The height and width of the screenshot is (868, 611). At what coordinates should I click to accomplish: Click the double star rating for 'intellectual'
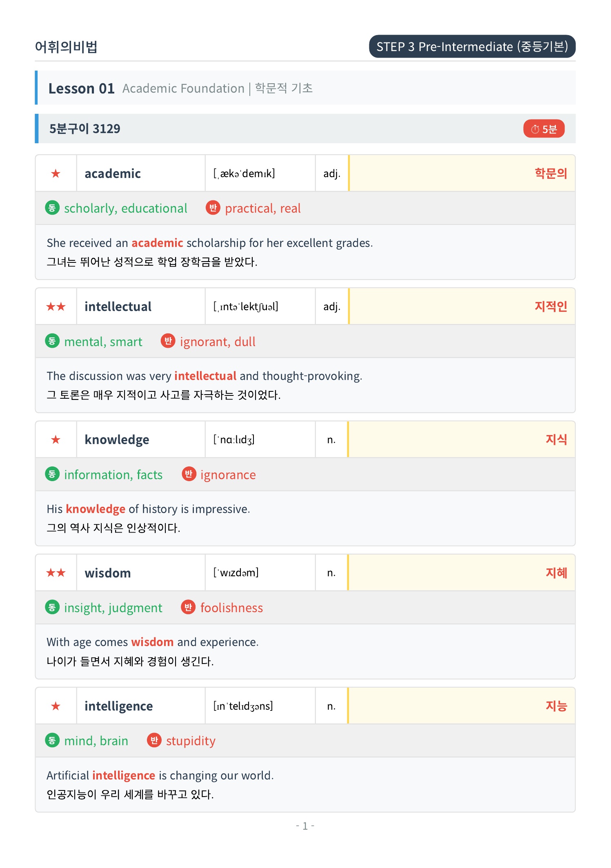coord(56,306)
